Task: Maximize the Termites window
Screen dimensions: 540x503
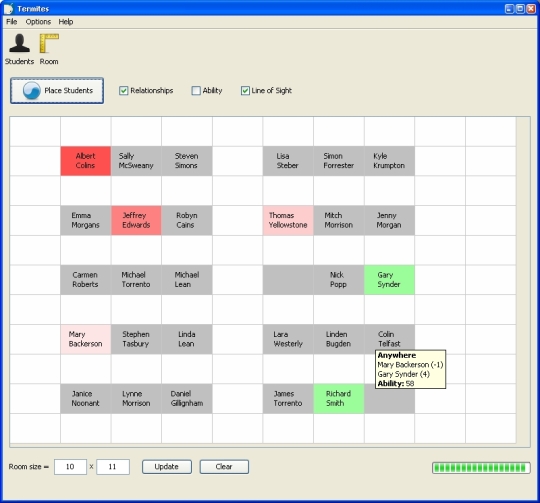Action: point(520,9)
